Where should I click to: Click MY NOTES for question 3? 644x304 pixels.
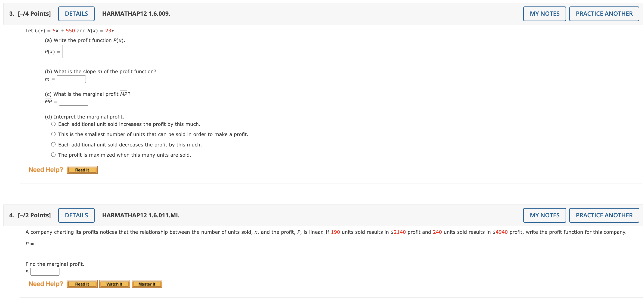pos(544,14)
